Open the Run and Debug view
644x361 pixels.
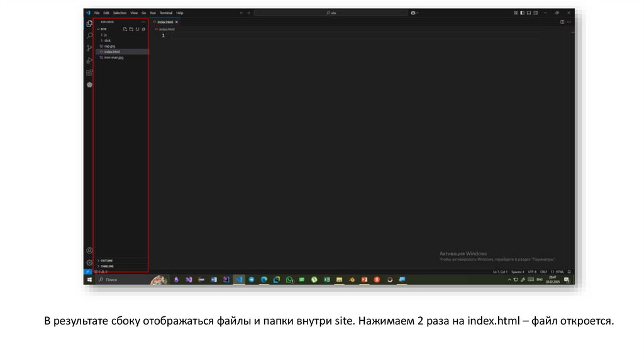pos(89,60)
